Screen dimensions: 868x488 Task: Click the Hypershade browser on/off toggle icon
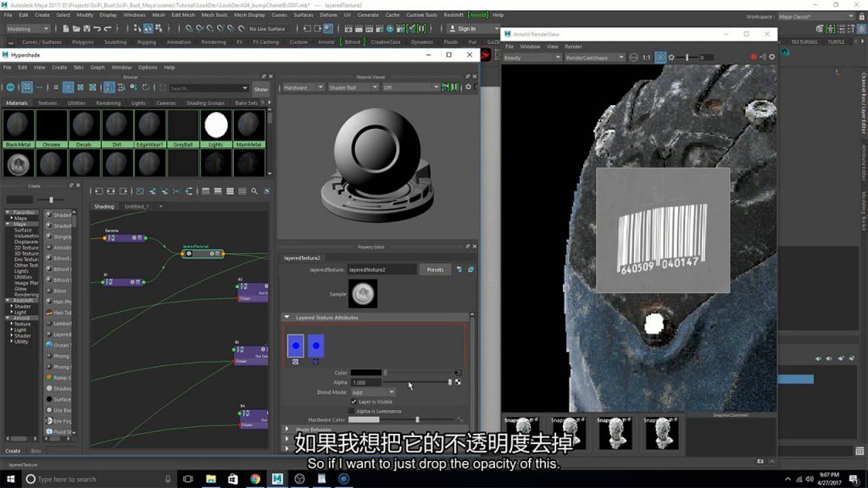pos(10,87)
